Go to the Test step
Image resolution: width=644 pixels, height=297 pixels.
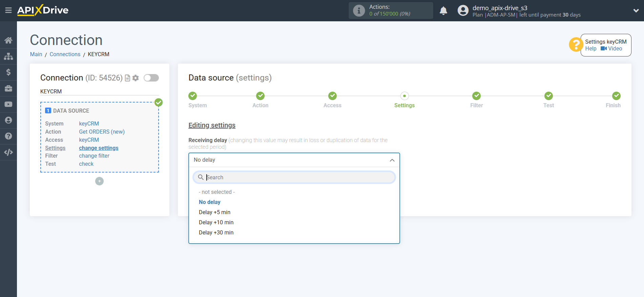(x=548, y=96)
